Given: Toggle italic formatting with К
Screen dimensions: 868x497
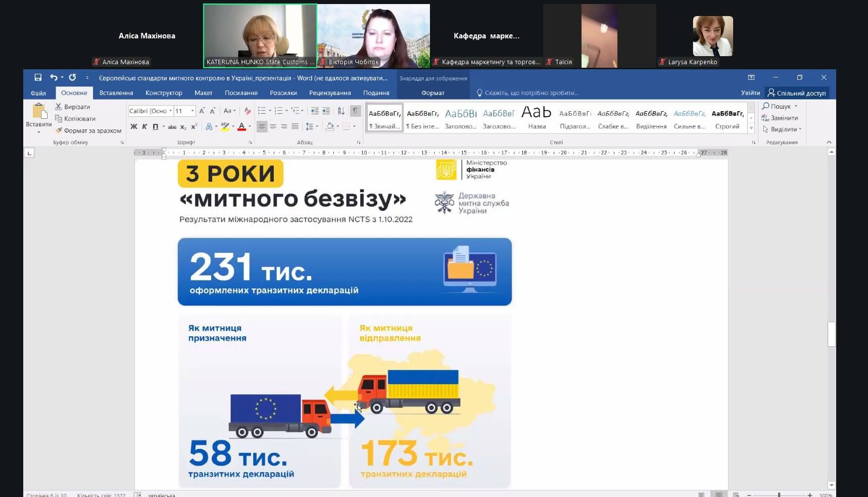Looking at the screenshot, I should [144, 126].
